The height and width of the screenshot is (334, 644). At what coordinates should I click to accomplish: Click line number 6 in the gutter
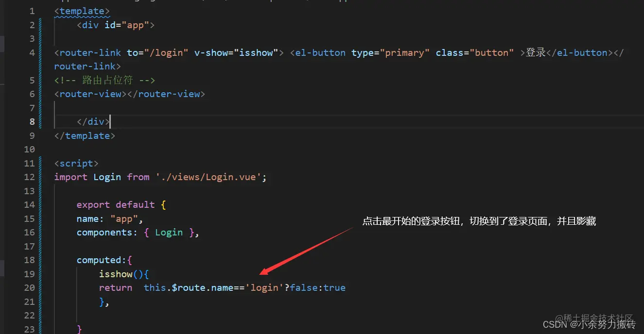(x=32, y=94)
